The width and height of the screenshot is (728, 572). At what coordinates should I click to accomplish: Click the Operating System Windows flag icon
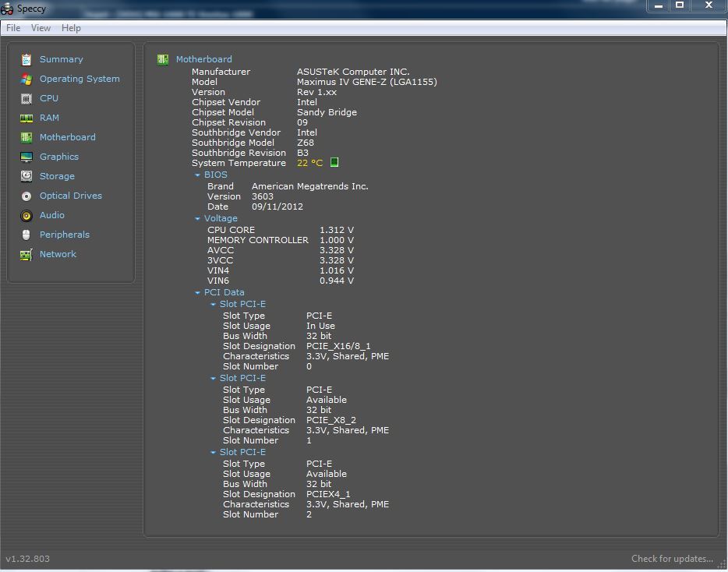27,79
